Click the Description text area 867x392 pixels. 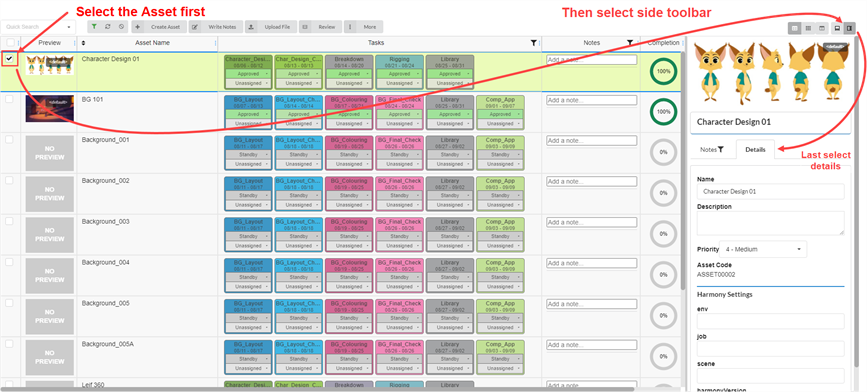(x=771, y=223)
